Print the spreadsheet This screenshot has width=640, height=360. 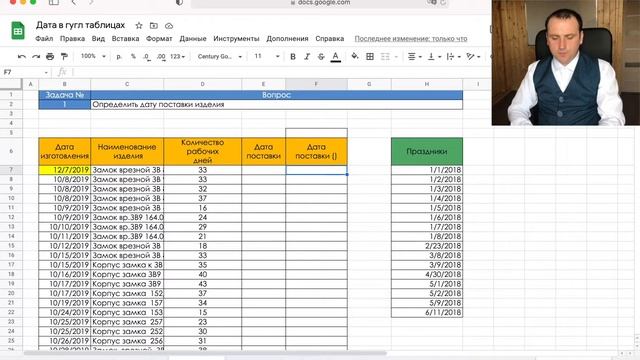coord(50,57)
